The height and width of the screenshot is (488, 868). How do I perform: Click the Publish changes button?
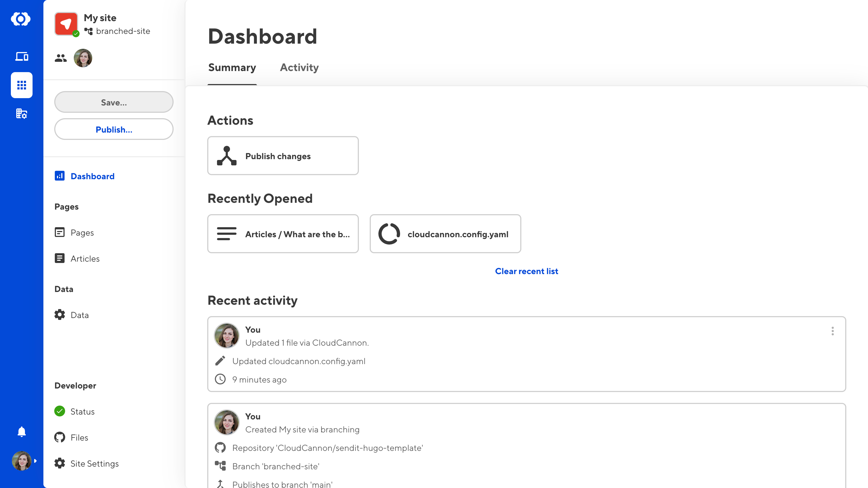[x=283, y=156]
